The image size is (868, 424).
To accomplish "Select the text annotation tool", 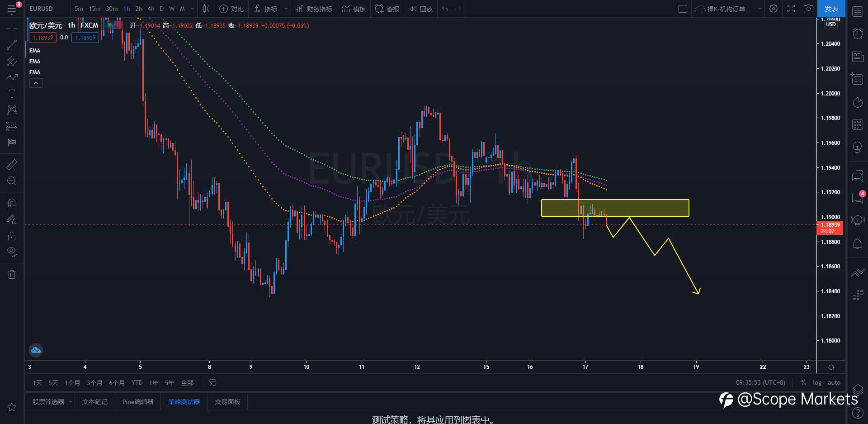I will point(12,94).
